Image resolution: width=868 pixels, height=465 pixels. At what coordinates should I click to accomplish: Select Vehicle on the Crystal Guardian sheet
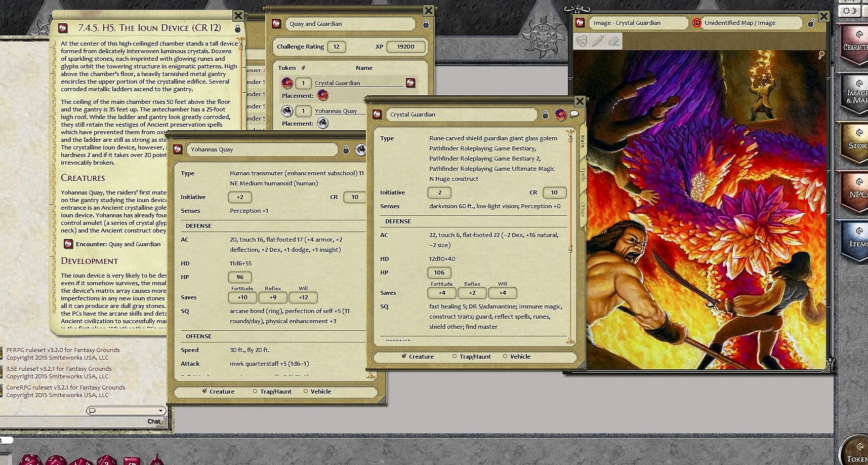[x=505, y=356]
